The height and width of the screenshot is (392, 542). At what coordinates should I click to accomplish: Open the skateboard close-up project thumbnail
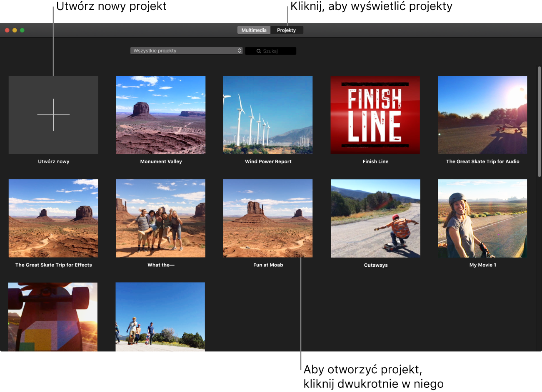click(x=53, y=317)
